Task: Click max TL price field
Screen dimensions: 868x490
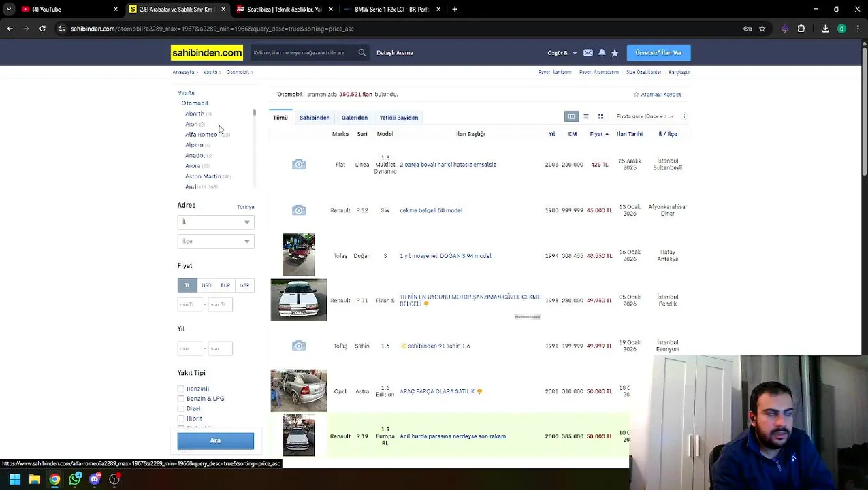Action: pyautogui.click(x=219, y=305)
